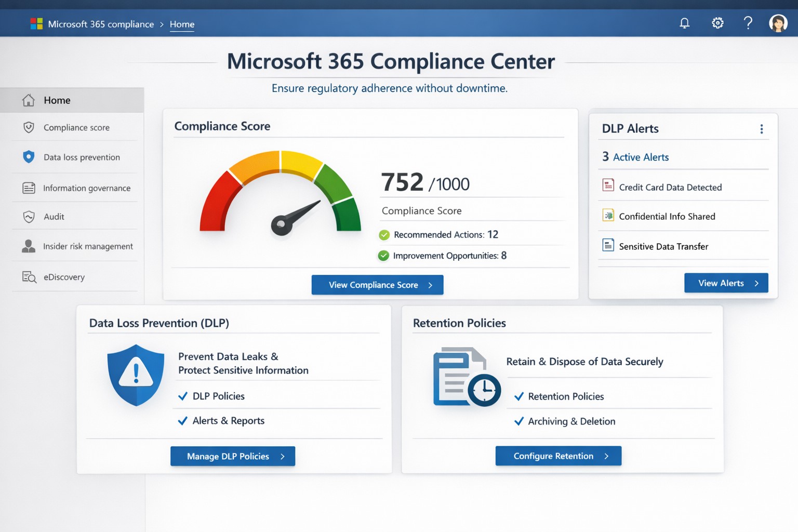The height and width of the screenshot is (532, 798).
Task: Click the settings gear in the top bar
Action: click(x=717, y=23)
